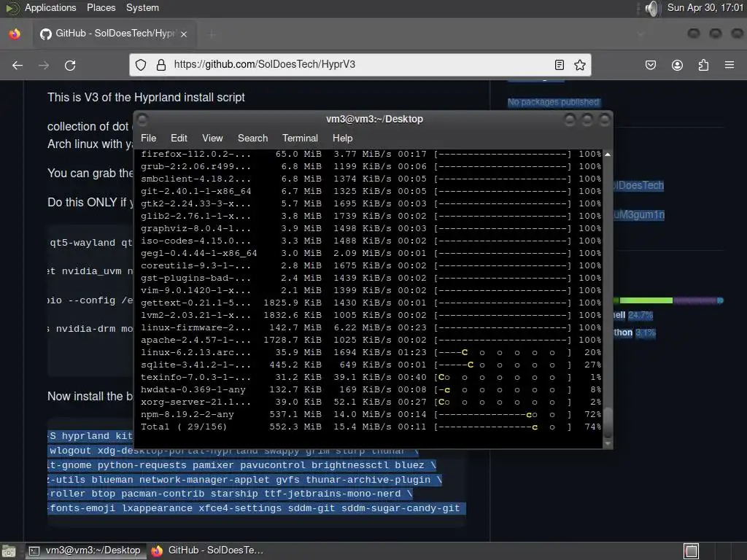Open the Places menu

(x=101, y=7)
